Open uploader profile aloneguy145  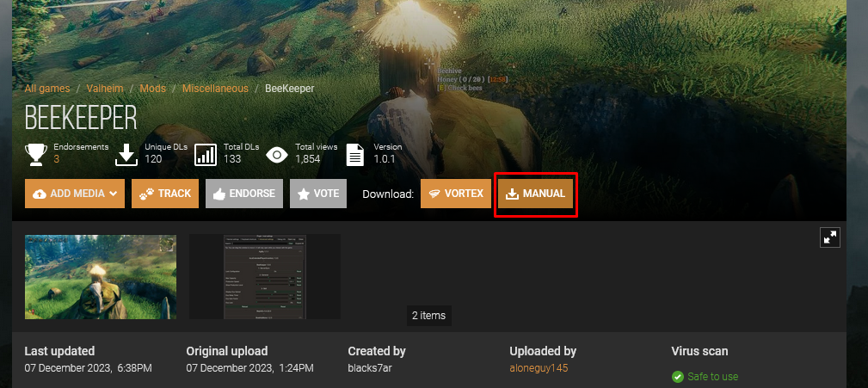pyautogui.click(x=539, y=368)
